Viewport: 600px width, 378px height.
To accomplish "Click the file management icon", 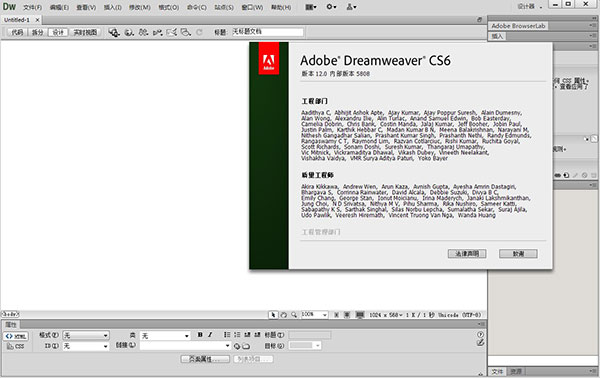I will pyautogui.click(x=143, y=33).
